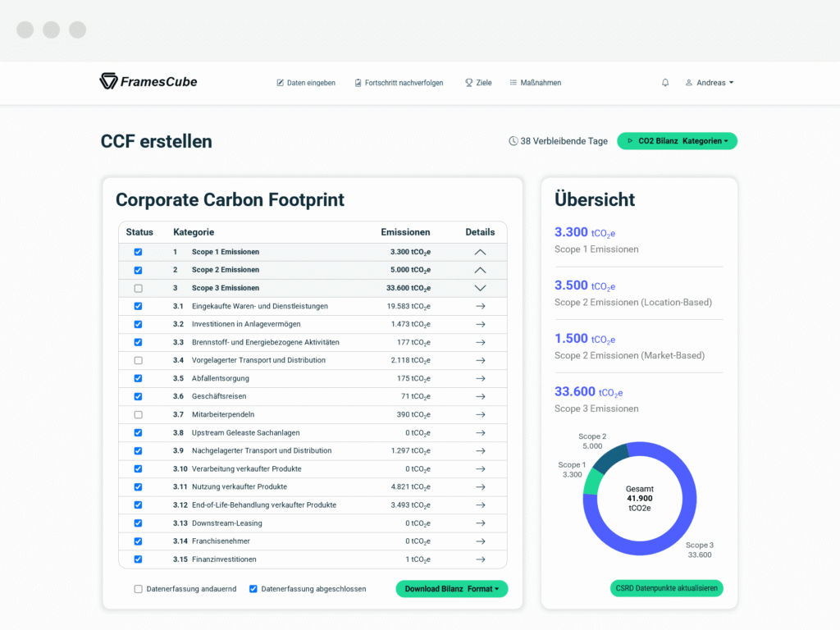Click the FramesCube logo
The height and width of the screenshot is (630, 840).
[x=148, y=81]
